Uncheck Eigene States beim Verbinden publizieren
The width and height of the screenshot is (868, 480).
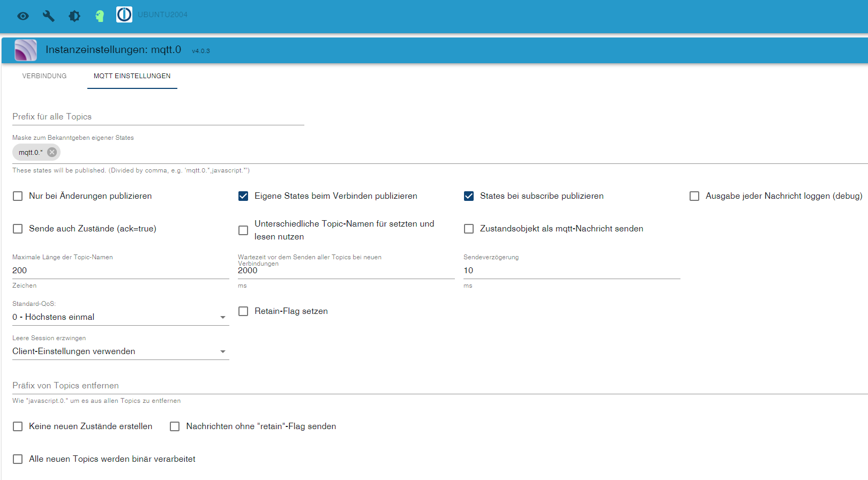(x=243, y=196)
